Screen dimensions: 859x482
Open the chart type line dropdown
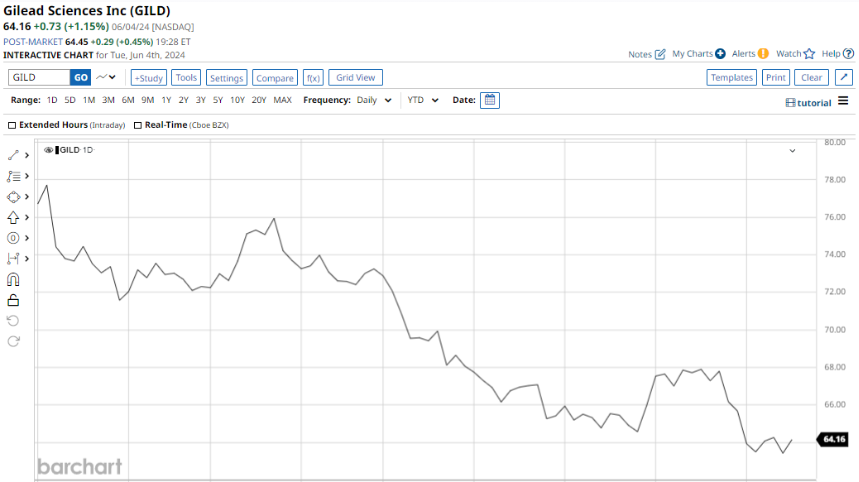(106, 77)
